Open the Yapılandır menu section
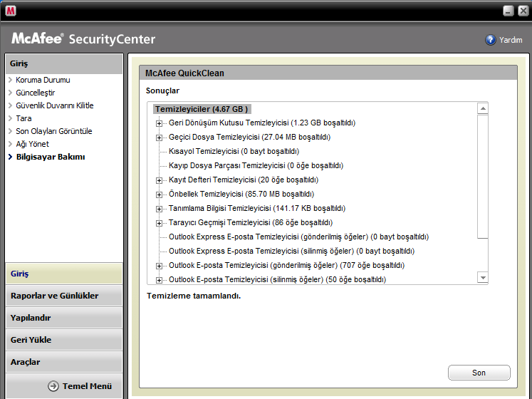Screen dimensions: 532x399 64,318
